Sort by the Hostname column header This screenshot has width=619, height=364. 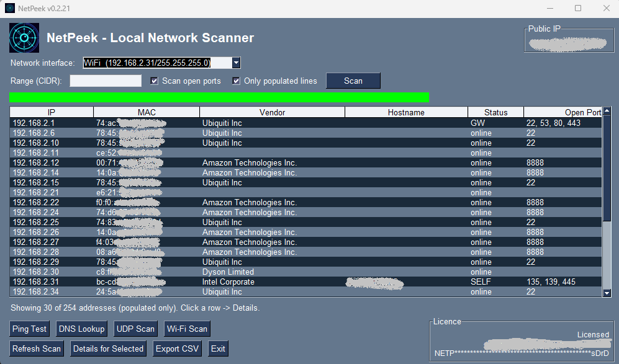click(x=406, y=112)
